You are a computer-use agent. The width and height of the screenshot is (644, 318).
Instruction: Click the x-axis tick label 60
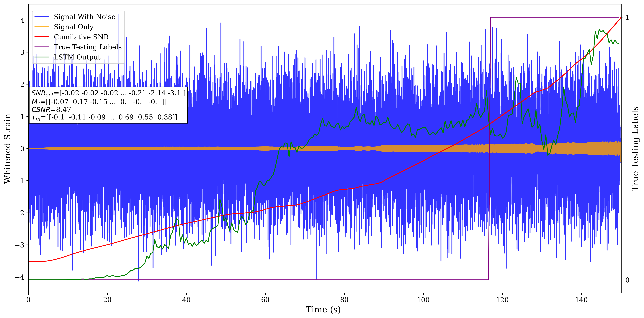tap(265, 300)
